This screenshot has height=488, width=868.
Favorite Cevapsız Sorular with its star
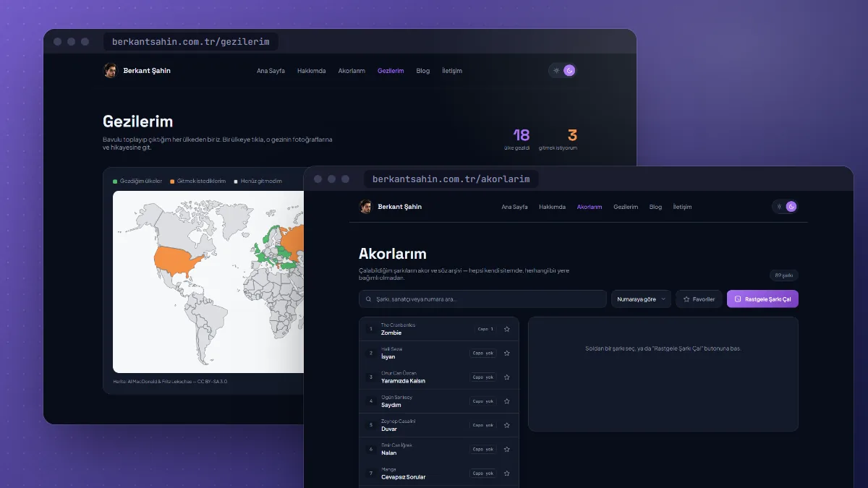point(507,474)
